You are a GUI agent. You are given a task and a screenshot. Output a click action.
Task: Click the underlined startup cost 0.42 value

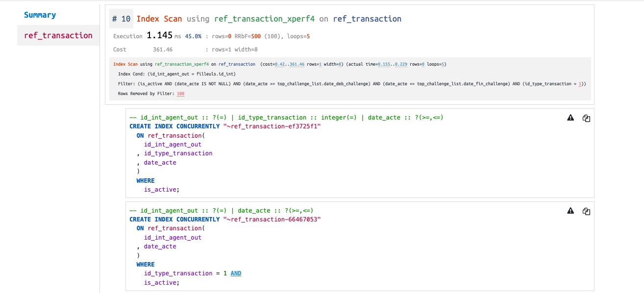click(x=278, y=64)
